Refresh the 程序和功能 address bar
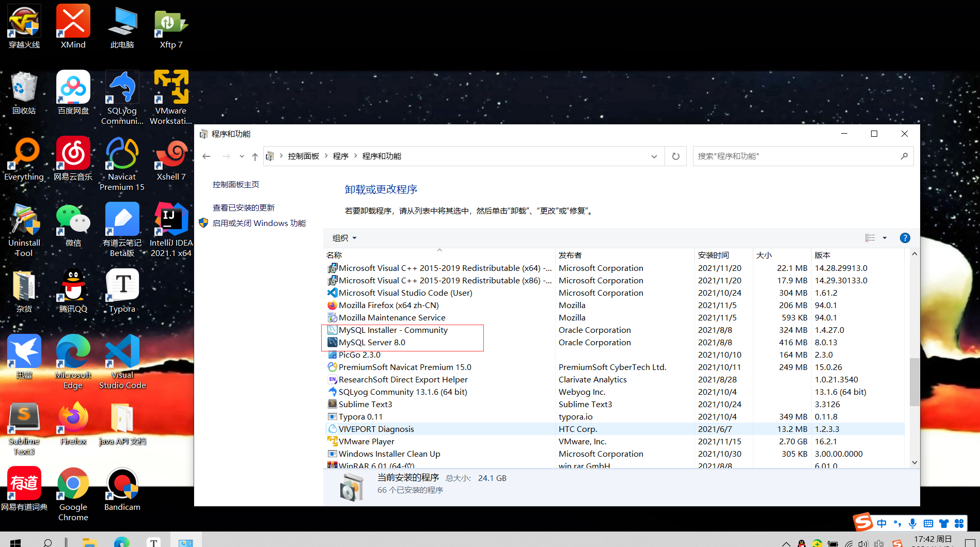This screenshot has width=980, height=547. pyautogui.click(x=675, y=156)
